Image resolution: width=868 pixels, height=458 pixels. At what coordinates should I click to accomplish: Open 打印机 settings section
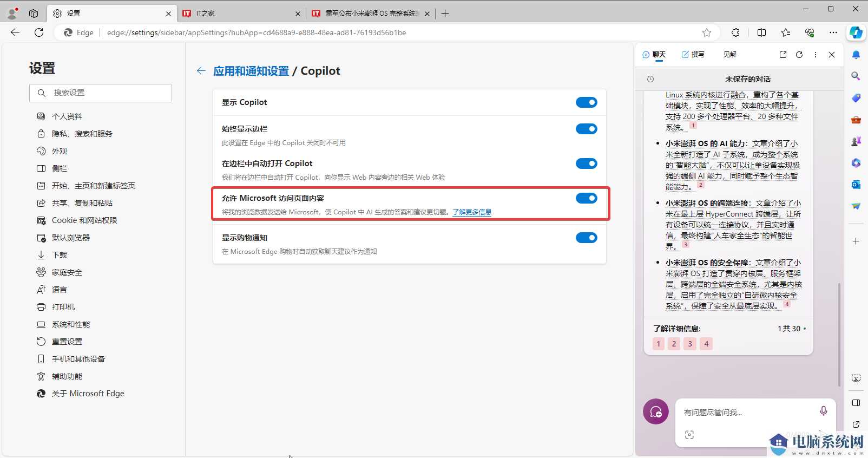[x=63, y=307]
